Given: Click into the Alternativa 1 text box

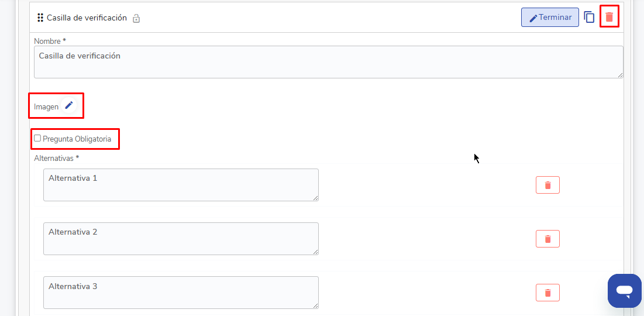Looking at the screenshot, I should tap(181, 185).
